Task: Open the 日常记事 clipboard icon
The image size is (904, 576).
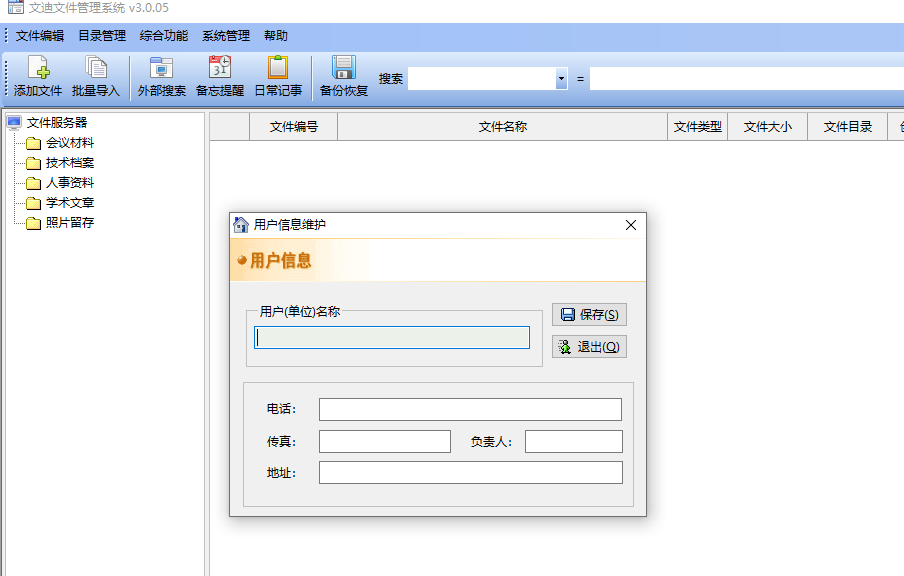Action: pos(278,67)
